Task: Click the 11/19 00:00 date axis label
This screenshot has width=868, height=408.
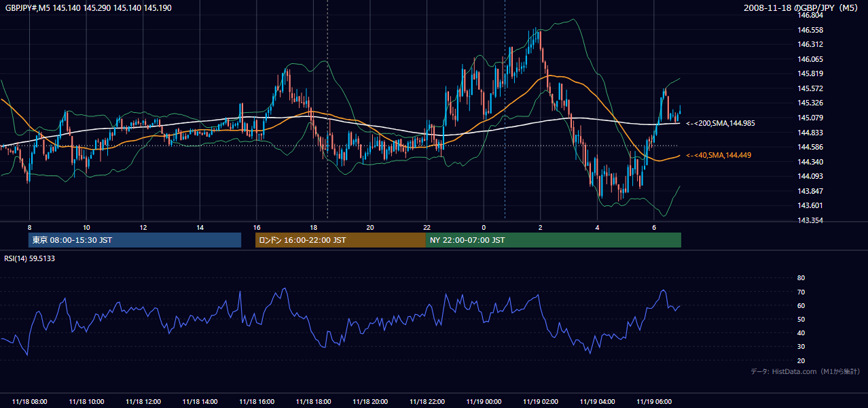Action: (x=484, y=402)
